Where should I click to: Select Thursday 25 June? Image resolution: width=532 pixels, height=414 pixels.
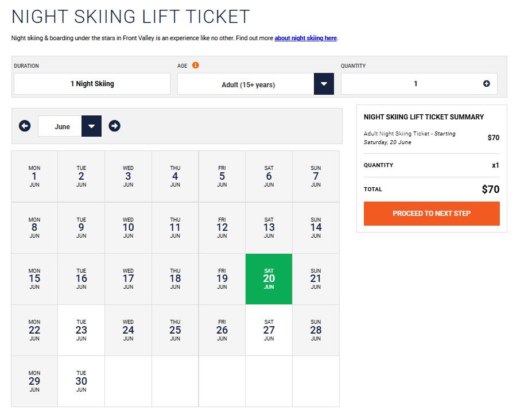pyautogui.click(x=175, y=330)
